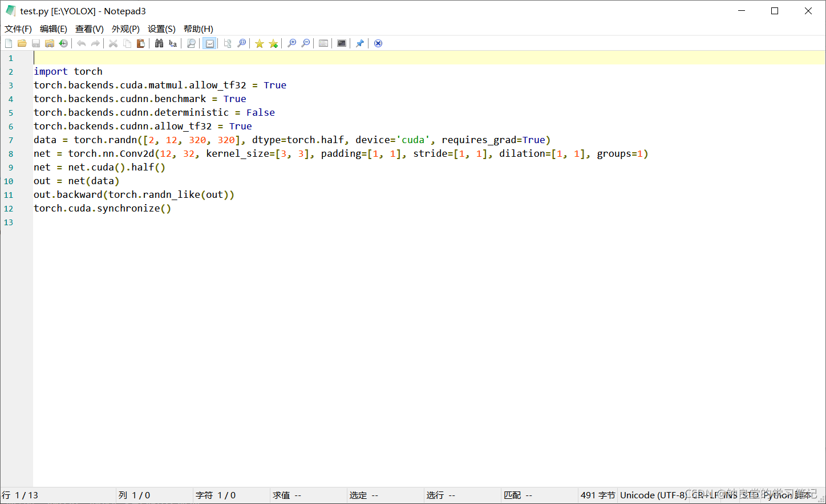Image resolution: width=826 pixels, height=504 pixels.
Task: Toggle always-on-top with the pin icon
Action: pos(360,43)
